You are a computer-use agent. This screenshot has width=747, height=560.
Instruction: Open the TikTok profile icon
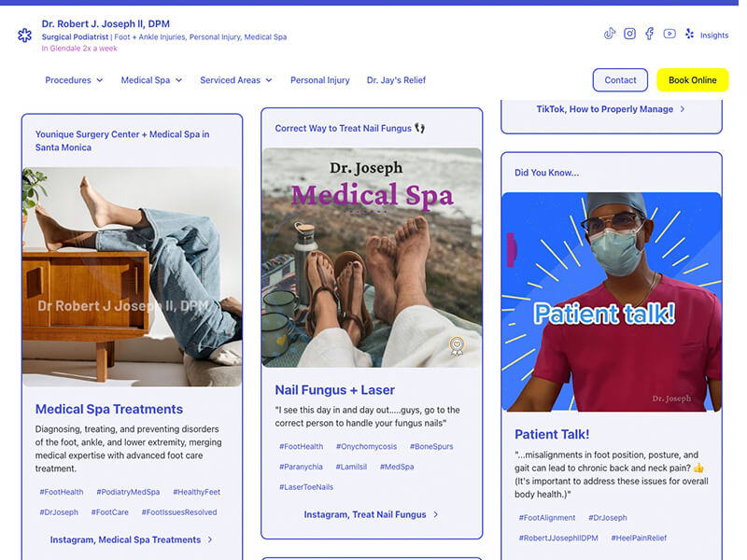(x=610, y=34)
